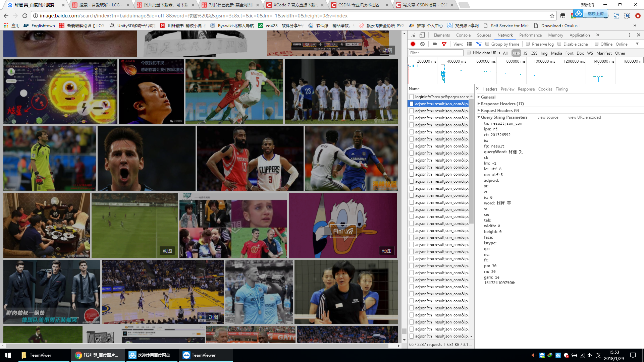Switch to the large request rows view

469,44
